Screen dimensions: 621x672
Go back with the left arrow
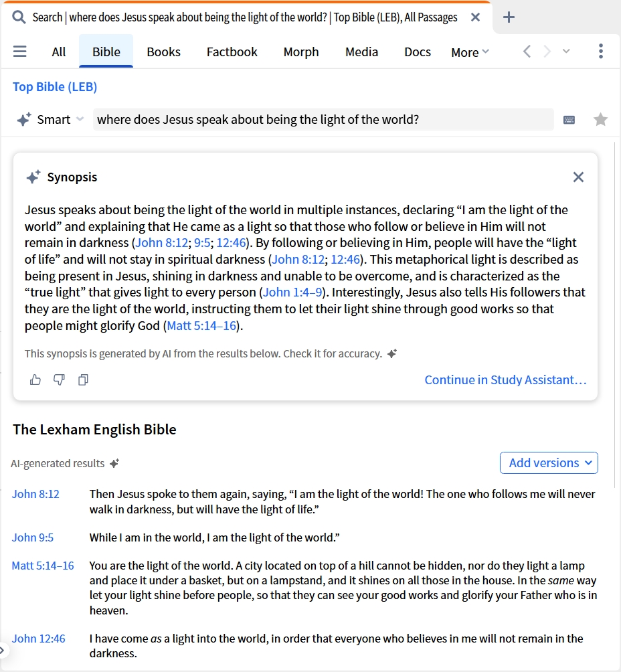pyautogui.click(x=527, y=52)
